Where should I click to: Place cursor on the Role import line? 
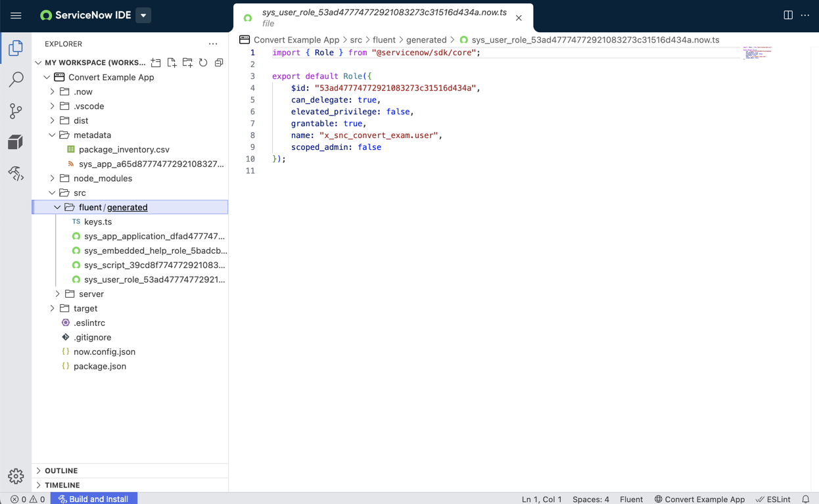376,53
